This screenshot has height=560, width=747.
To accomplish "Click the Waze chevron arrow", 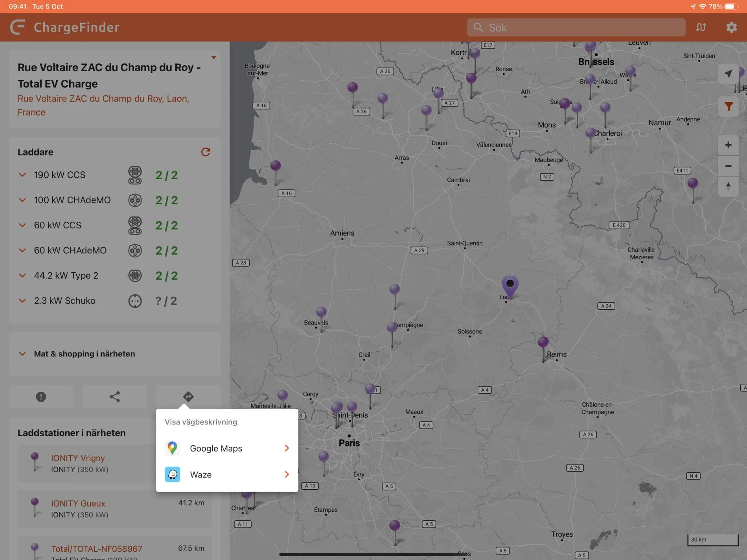I will pyautogui.click(x=287, y=474).
